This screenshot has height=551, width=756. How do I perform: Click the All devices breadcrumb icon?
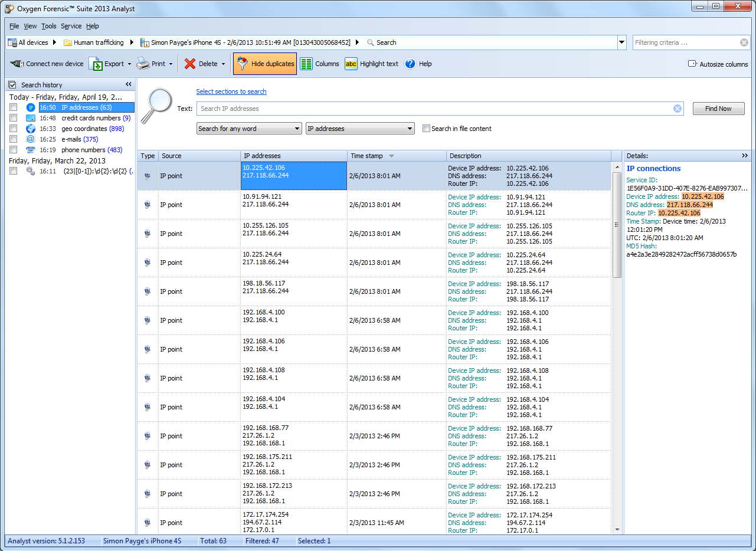click(x=12, y=42)
